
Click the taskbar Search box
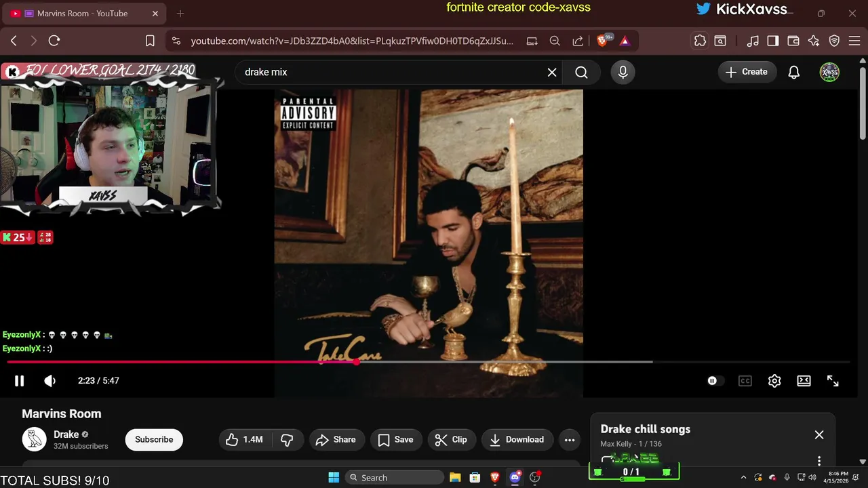pos(393,477)
